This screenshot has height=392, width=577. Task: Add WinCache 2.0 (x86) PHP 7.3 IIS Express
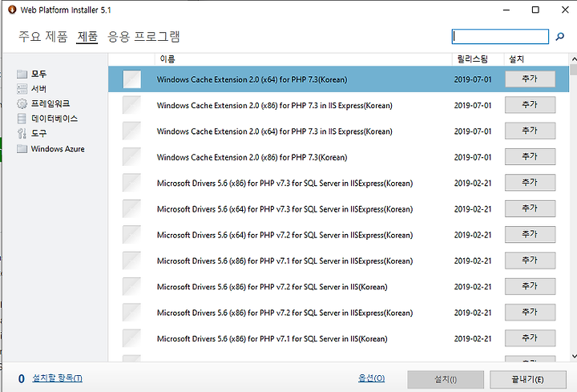click(x=530, y=105)
